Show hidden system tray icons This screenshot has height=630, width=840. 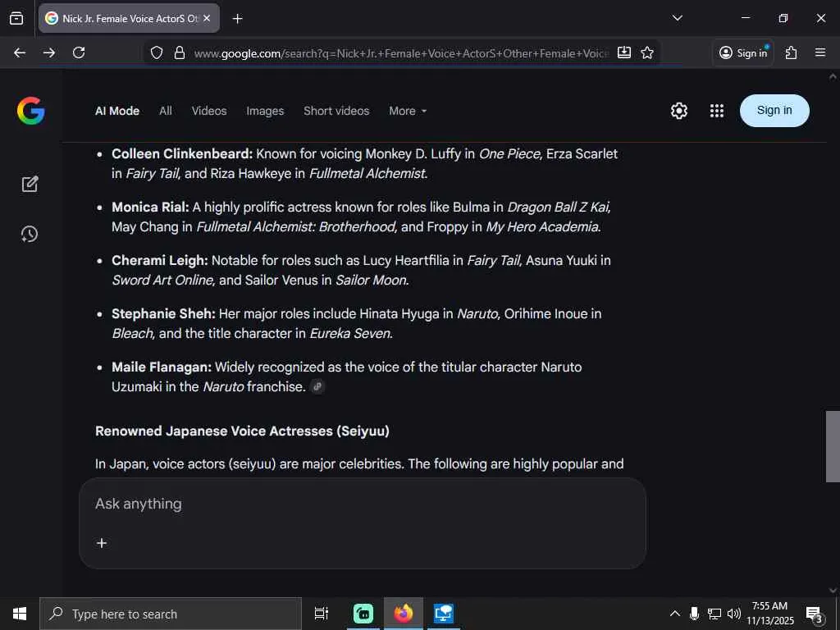[675, 614]
